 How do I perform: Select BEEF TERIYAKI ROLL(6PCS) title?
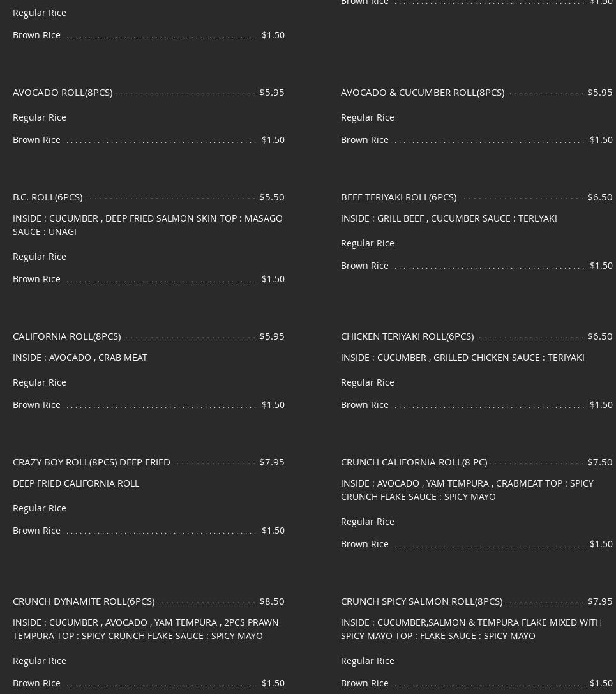click(399, 197)
